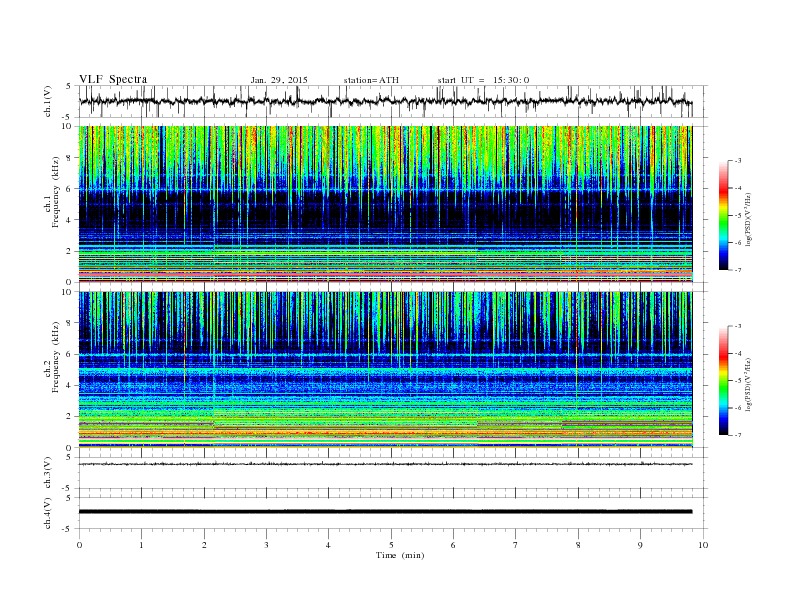Click the 'Time (min)' axis label
Image resolution: width=792 pixels, height=612 pixels.
point(400,555)
